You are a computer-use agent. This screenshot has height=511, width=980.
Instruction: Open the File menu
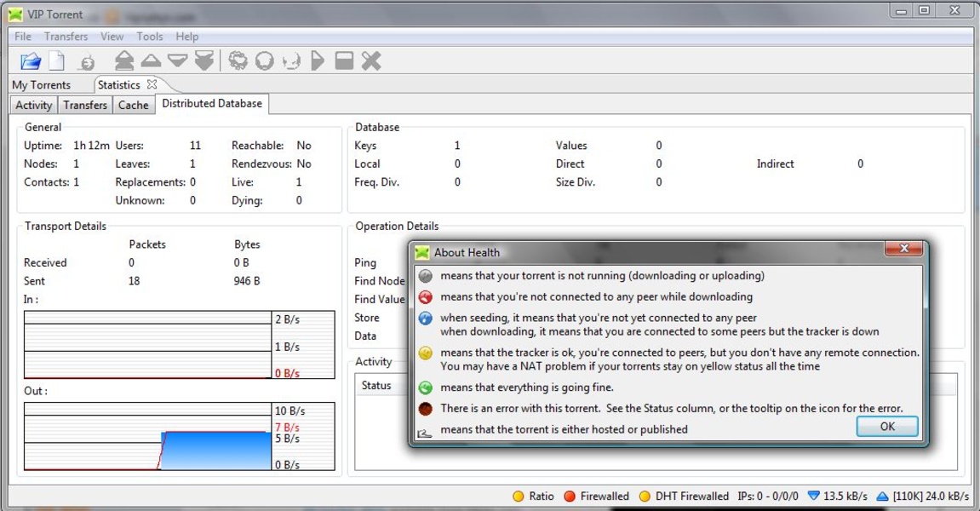point(23,37)
